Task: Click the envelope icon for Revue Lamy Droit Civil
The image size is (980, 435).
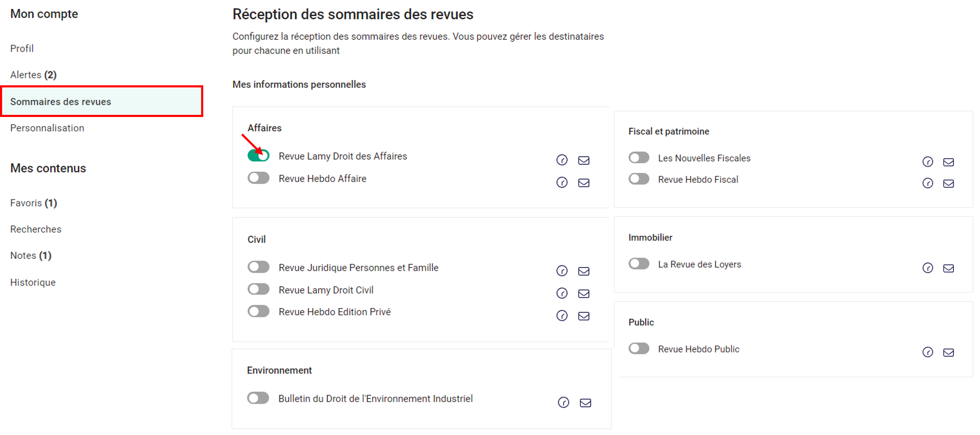Action: [x=584, y=293]
